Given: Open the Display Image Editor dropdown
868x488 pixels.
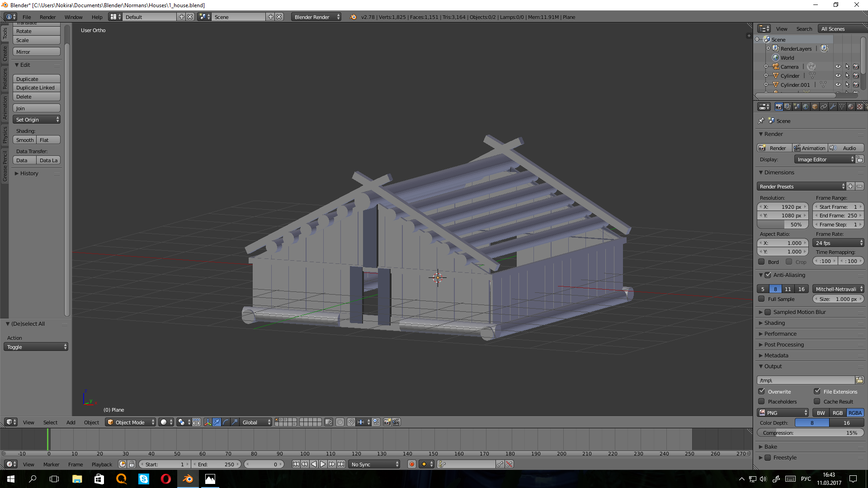Looking at the screenshot, I should [825, 160].
